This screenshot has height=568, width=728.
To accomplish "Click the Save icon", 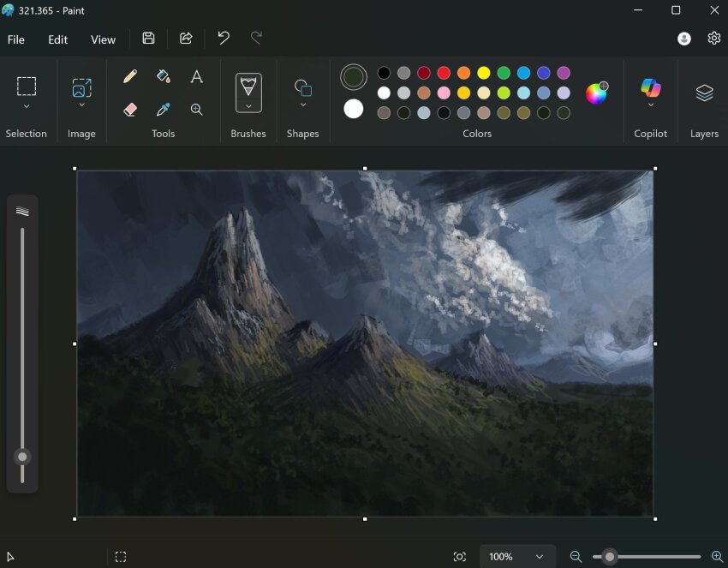I will pyautogui.click(x=148, y=39).
